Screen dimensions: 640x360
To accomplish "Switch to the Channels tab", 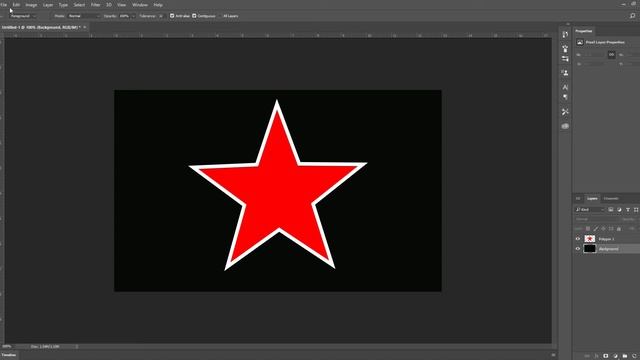I will 611,199.
